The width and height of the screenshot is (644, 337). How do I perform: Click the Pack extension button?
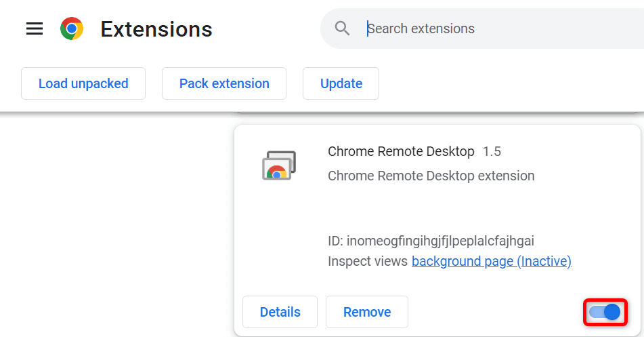[x=224, y=83]
